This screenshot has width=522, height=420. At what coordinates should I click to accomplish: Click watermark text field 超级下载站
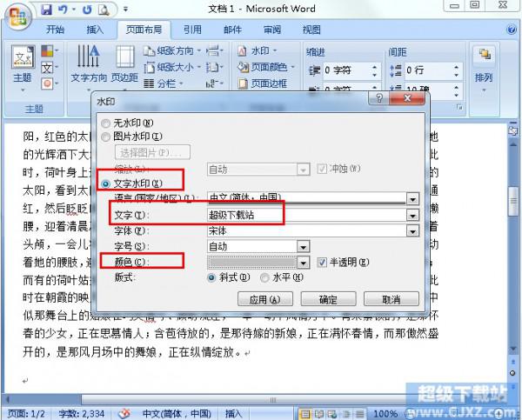pyautogui.click(x=307, y=216)
